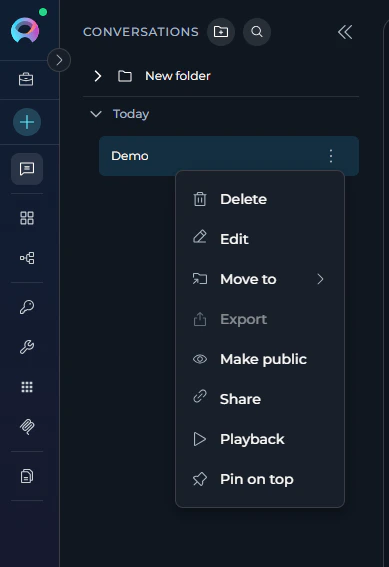Click the Move to submenu arrow
The height and width of the screenshot is (567, 389).
click(320, 279)
